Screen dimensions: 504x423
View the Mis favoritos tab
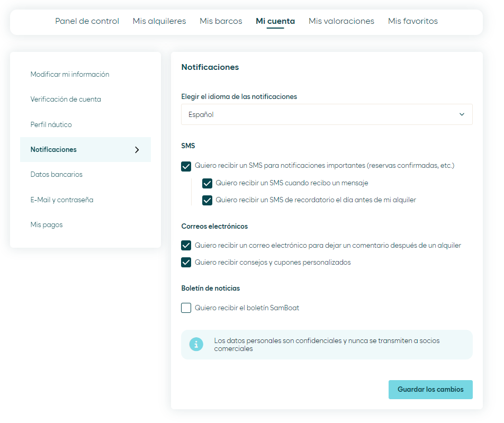[413, 21]
